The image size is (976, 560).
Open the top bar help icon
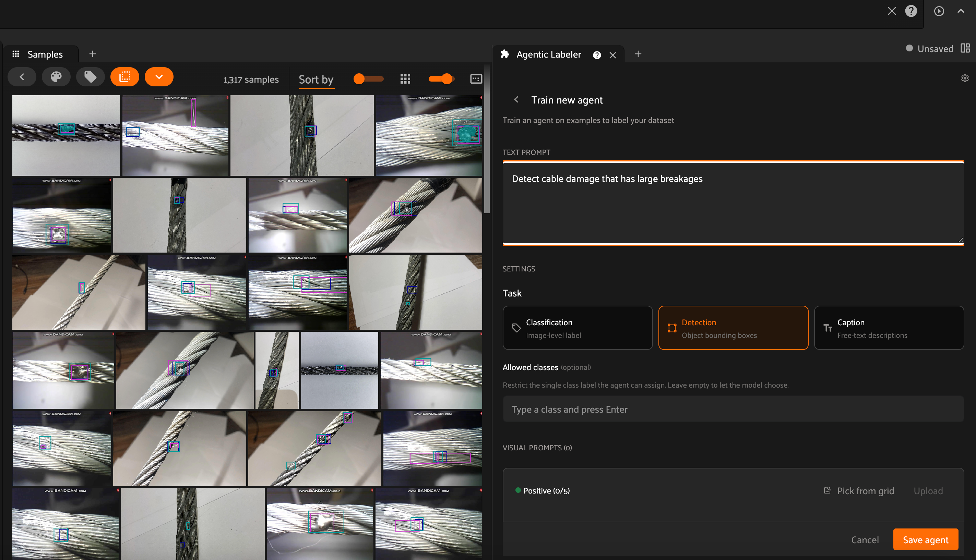911,11
